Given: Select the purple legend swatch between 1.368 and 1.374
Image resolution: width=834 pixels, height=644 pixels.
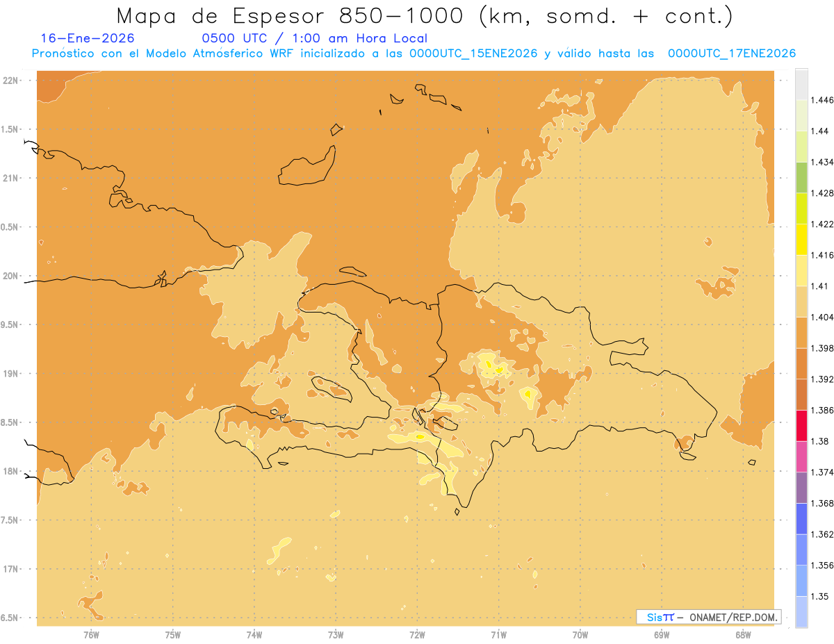Looking at the screenshot, I should click(801, 488).
